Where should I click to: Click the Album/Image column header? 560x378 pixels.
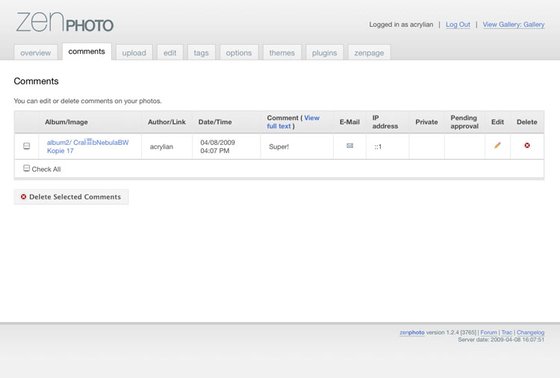pos(66,122)
